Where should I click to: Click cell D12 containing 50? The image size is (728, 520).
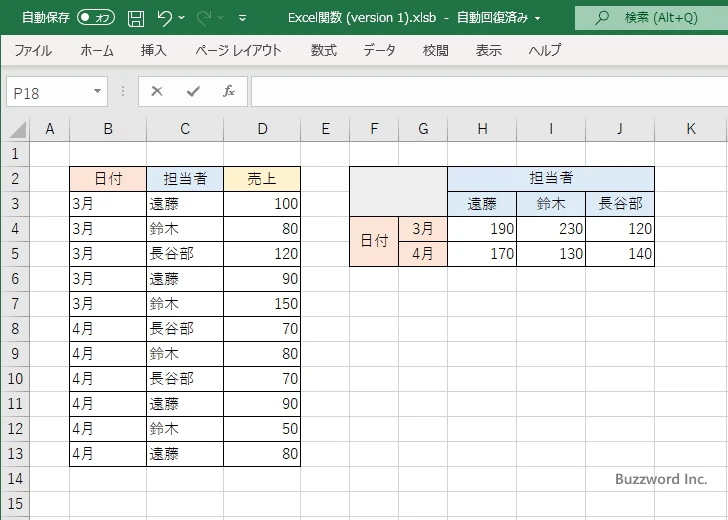click(262, 429)
